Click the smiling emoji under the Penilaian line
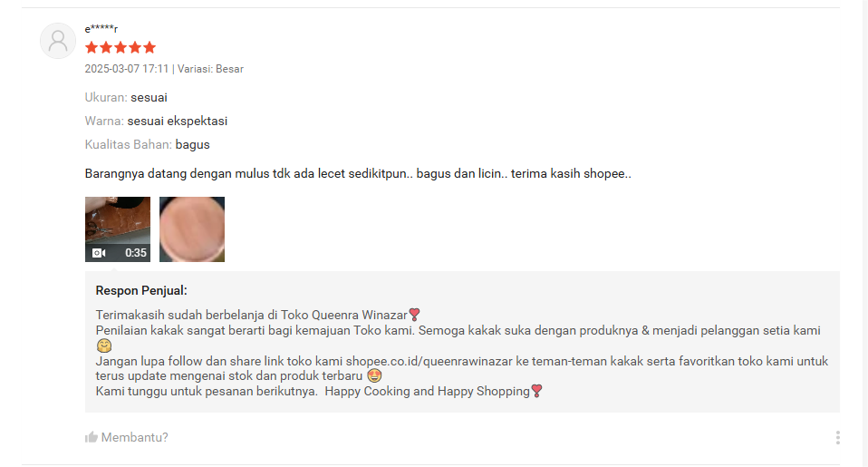This screenshot has width=868, height=467. [x=104, y=345]
